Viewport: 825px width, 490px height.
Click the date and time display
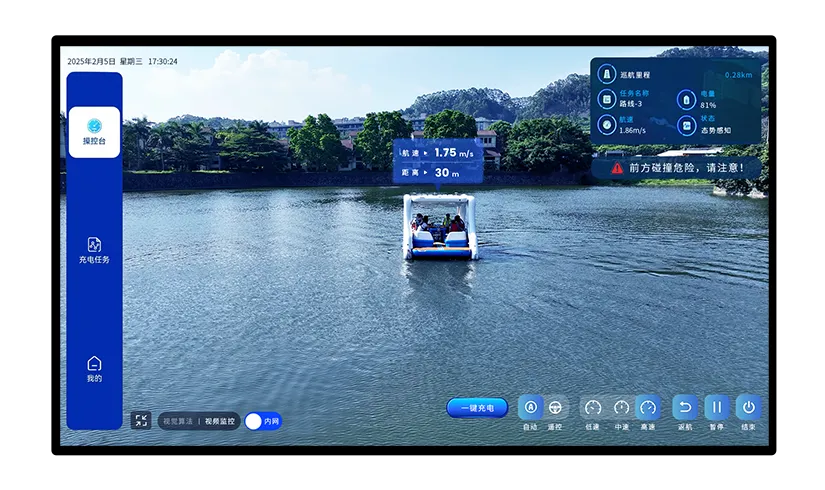coord(122,62)
